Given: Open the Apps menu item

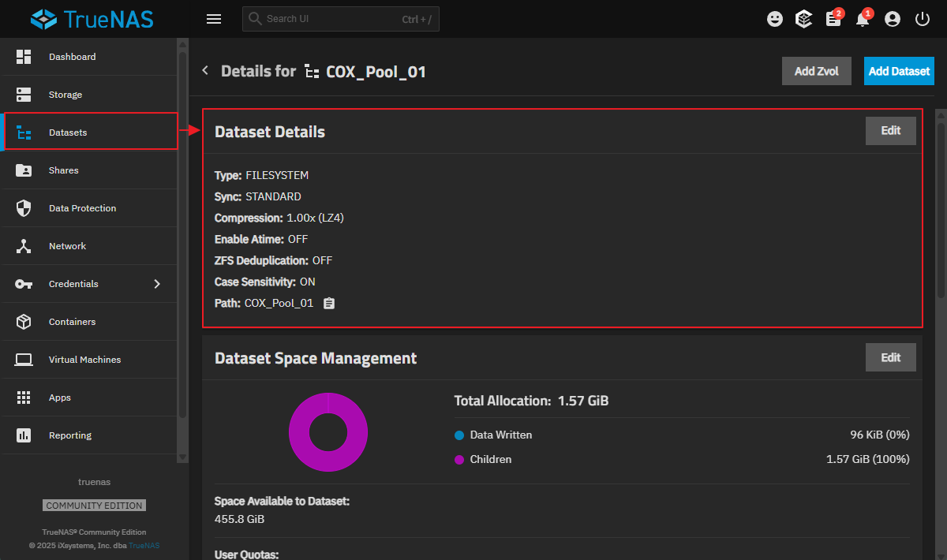Looking at the screenshot, I should click(x=89, y=398).
